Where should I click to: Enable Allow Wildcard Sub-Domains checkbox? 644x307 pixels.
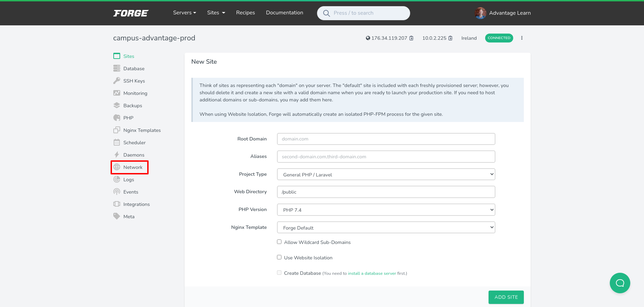point(279,242)
